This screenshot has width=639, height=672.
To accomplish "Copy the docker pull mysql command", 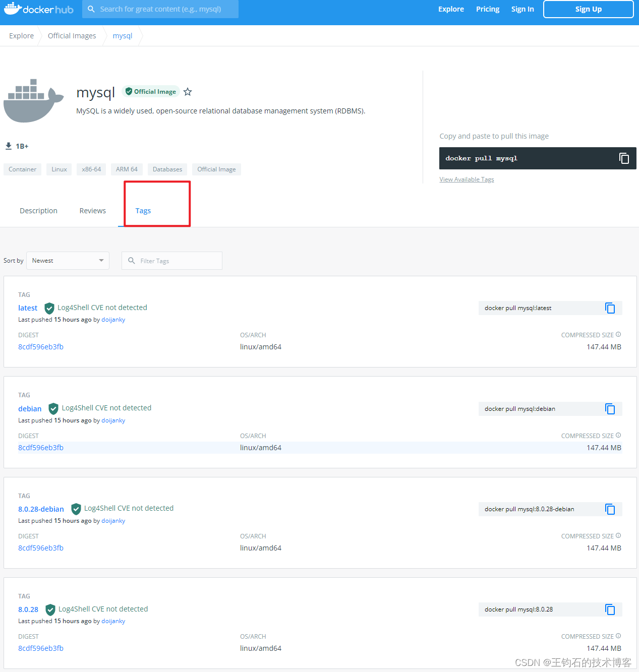I will coord(624,158).
